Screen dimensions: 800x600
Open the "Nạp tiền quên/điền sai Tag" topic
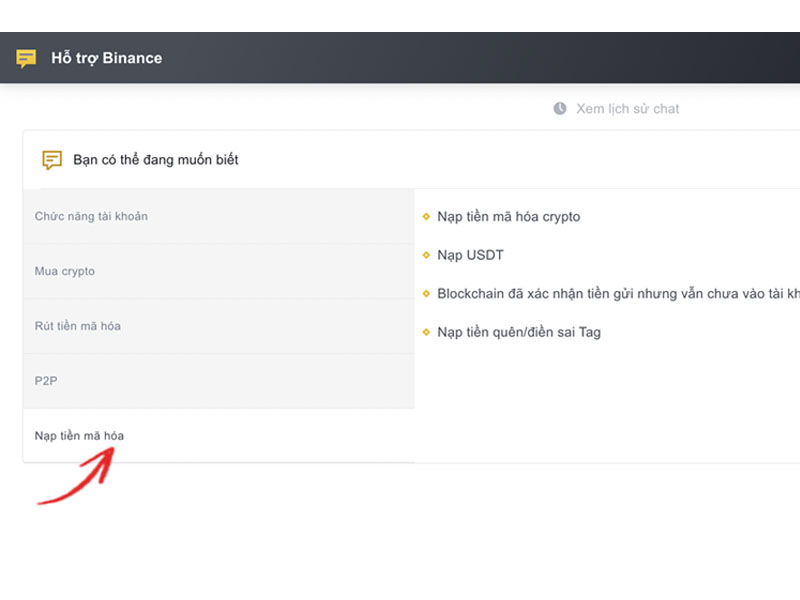click(x=519, y=332)
